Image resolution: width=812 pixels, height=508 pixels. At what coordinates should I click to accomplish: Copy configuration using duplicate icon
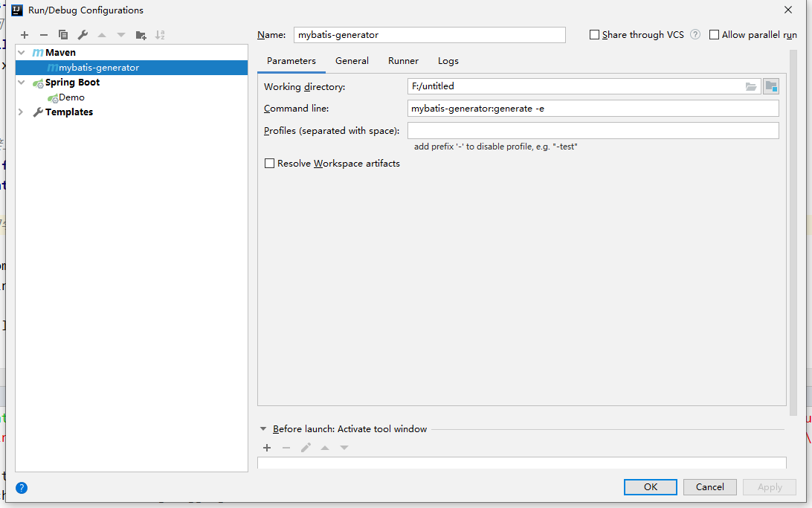click(x=63, y=35)
